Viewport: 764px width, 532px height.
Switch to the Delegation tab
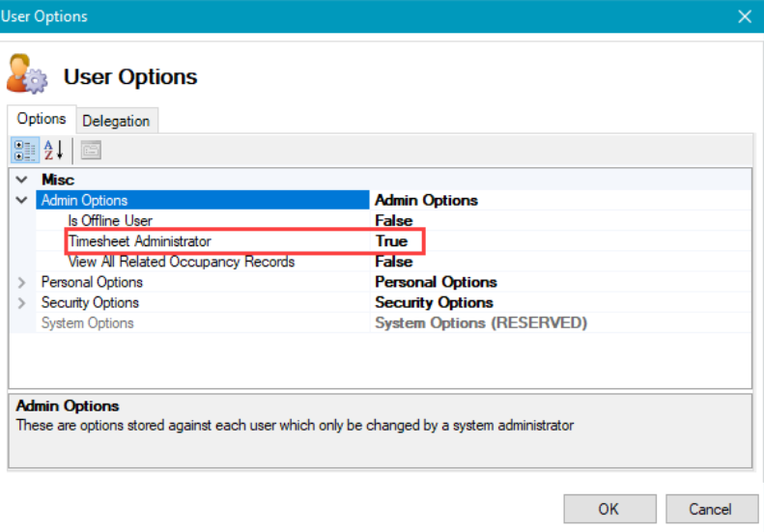coord(116,121)
